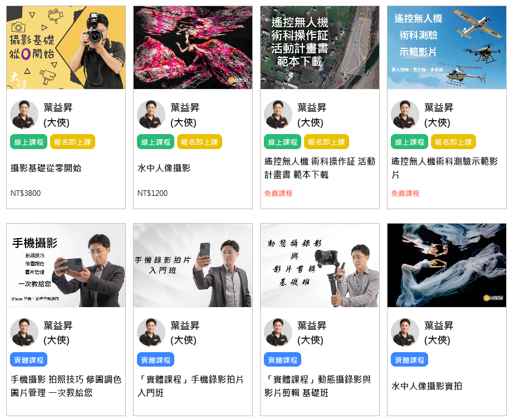Click 報名即上課 tag on 水中人像攝影 card

[199, 142]
